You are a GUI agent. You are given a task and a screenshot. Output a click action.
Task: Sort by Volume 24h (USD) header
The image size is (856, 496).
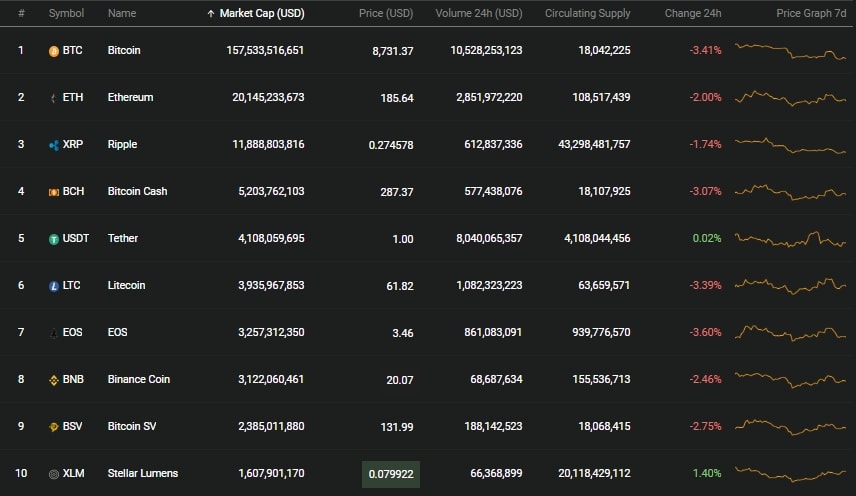click(x=479, y=13)
